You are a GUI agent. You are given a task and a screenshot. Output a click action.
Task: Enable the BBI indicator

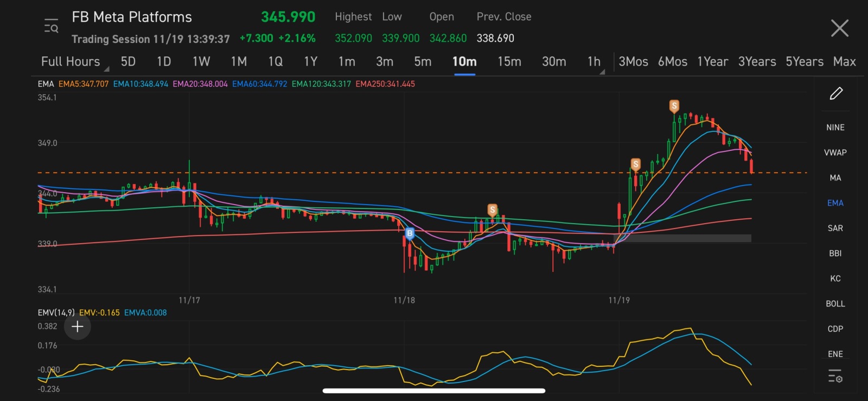tap(835, 253)
